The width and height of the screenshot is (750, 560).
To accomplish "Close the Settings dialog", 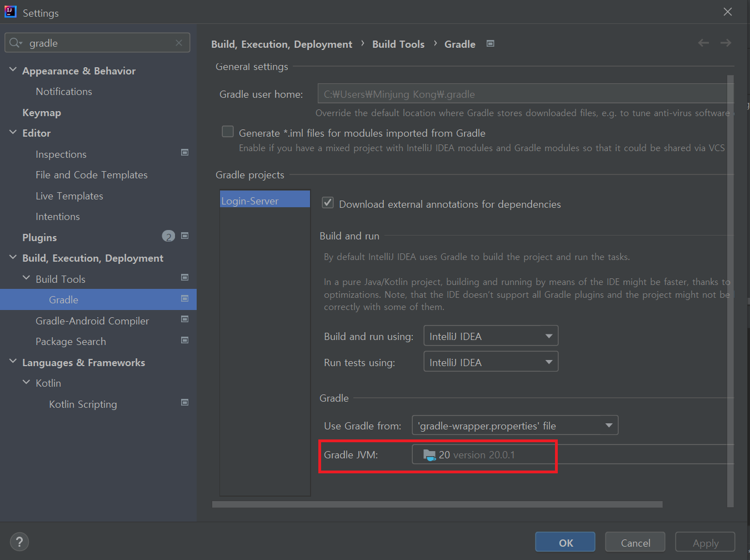I will pyautogui.click(x=728, y=12).
